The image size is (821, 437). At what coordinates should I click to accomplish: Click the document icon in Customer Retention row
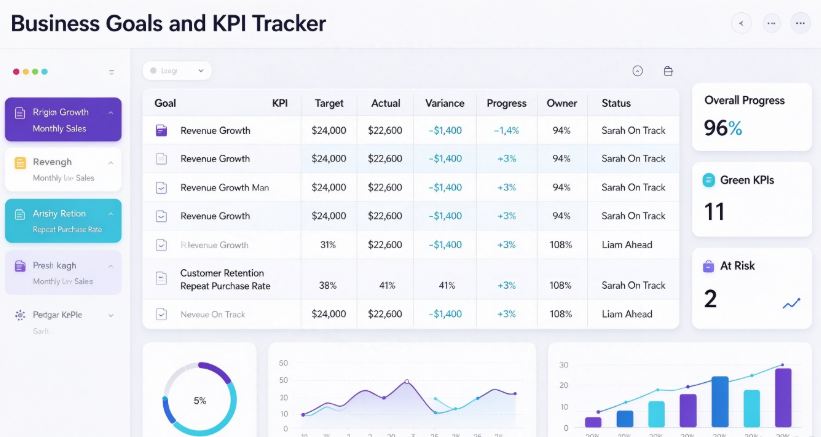click(161, 278)
